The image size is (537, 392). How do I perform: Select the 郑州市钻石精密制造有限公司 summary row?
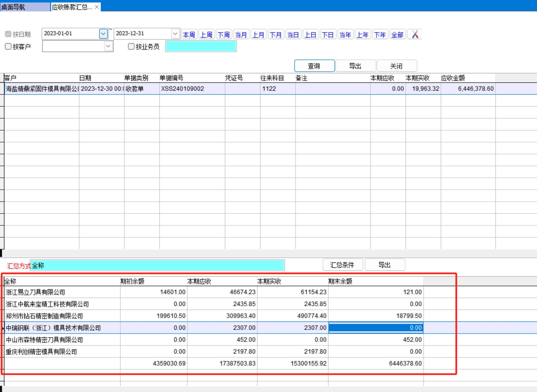[44, 316]
